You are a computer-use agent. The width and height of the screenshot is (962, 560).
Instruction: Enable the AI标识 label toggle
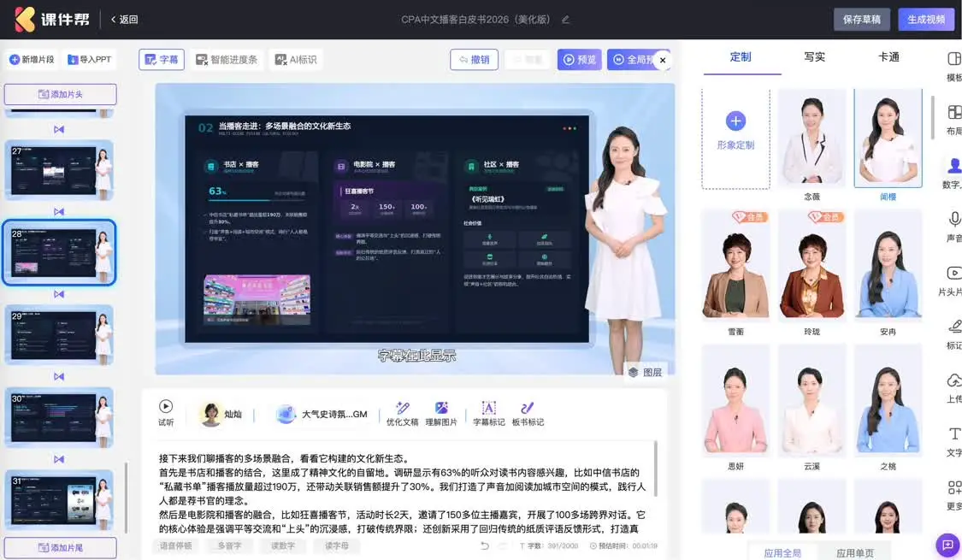point(295,60)
